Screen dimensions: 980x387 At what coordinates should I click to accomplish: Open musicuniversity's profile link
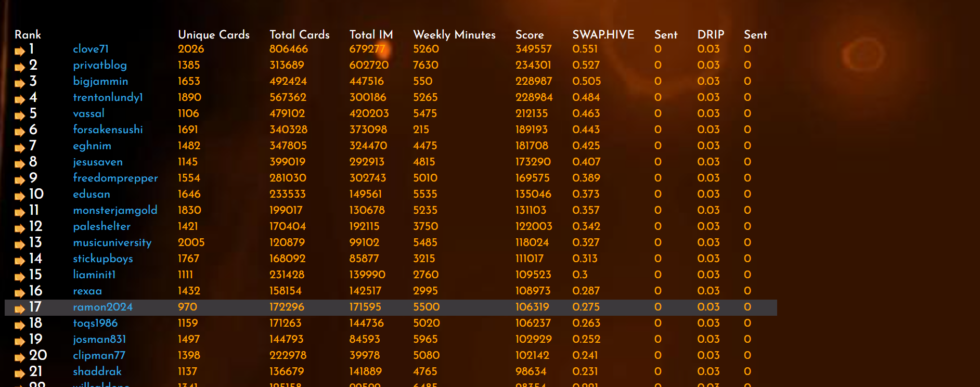coord(112,243)
